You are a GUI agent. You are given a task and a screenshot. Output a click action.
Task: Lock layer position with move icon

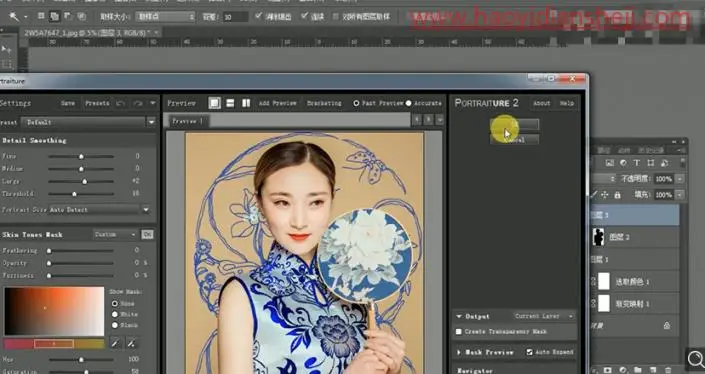point(605,195)
